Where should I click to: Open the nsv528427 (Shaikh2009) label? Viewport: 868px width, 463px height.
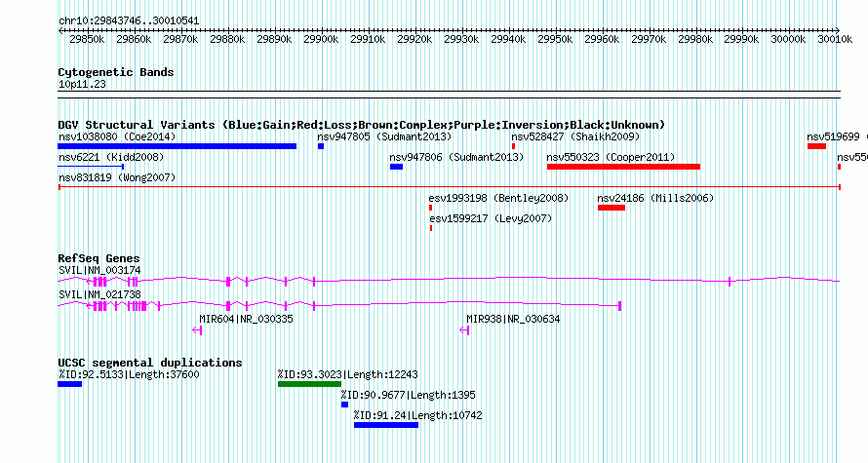point(575,136)
